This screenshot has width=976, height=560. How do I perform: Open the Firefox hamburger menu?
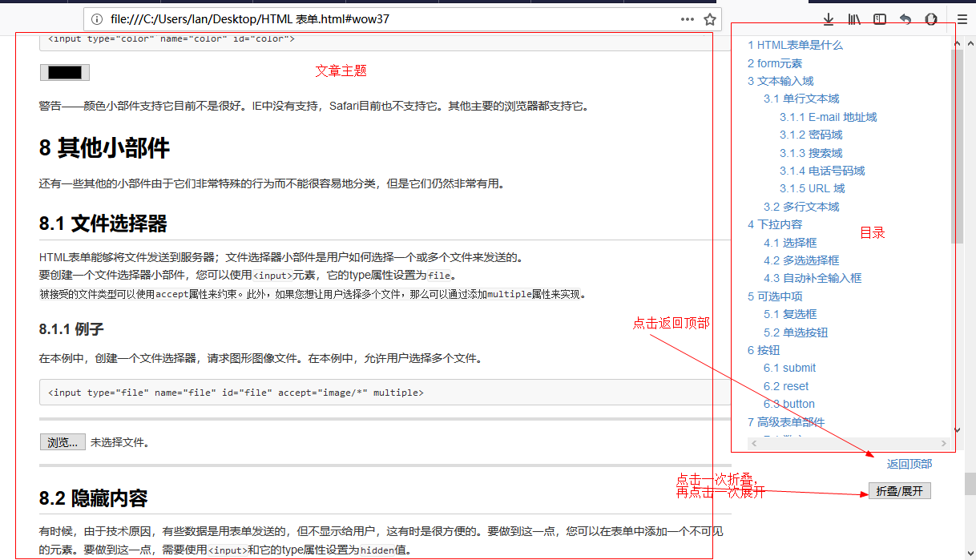click(x=962, y=19)
